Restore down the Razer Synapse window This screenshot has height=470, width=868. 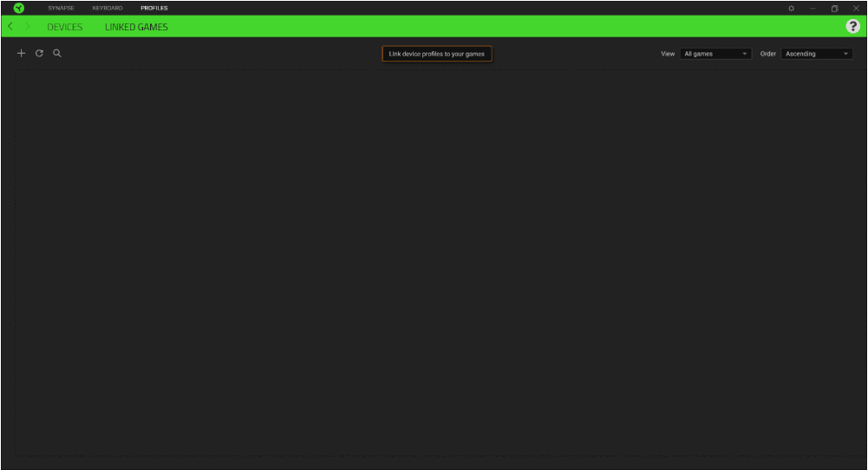(x=834, y=8)
